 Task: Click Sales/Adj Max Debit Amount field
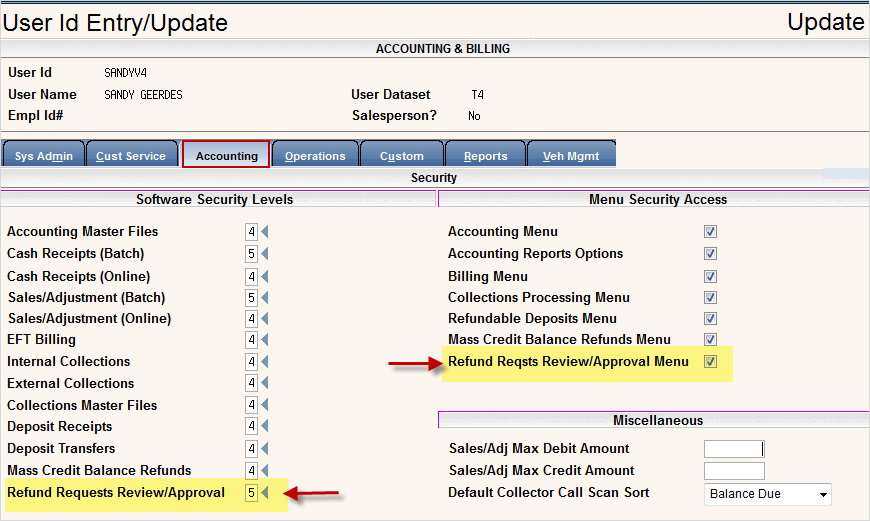coord(734,449)
